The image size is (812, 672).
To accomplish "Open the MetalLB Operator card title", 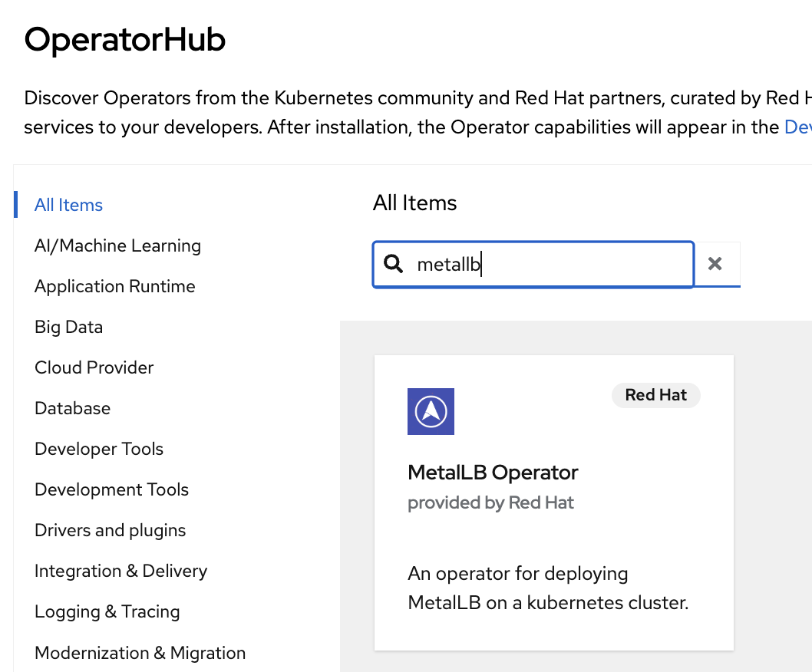I will pos(493,473).
